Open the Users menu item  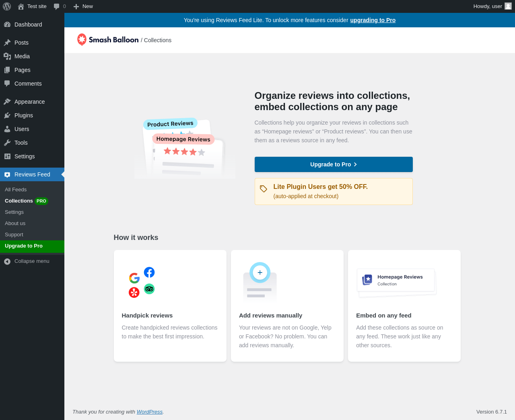pyautogui.click(x=32, y=129)
